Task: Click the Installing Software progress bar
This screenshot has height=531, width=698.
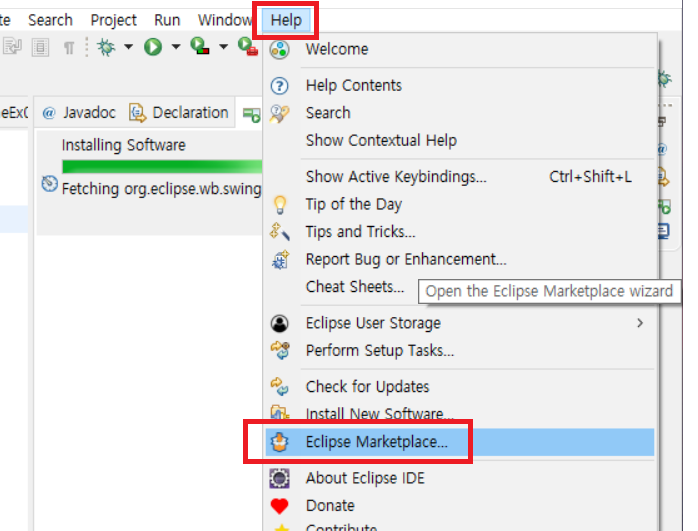Action: (162, 166)
